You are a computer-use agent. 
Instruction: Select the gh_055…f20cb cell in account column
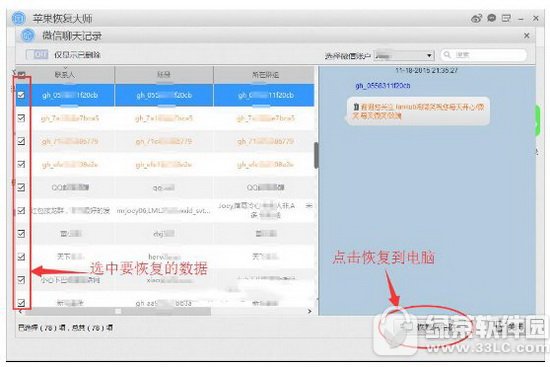(164, 95)
